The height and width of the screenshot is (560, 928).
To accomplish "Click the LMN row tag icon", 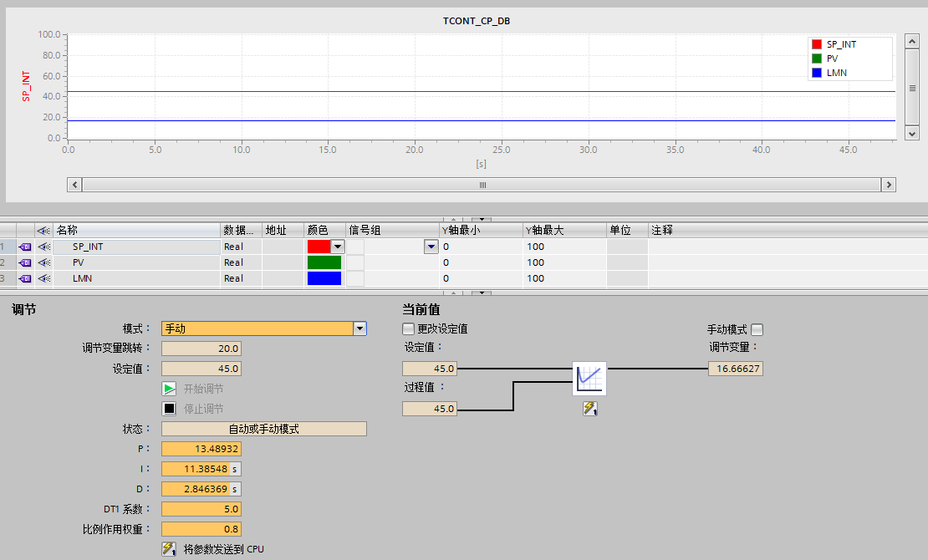I will (x=25, y=279).
